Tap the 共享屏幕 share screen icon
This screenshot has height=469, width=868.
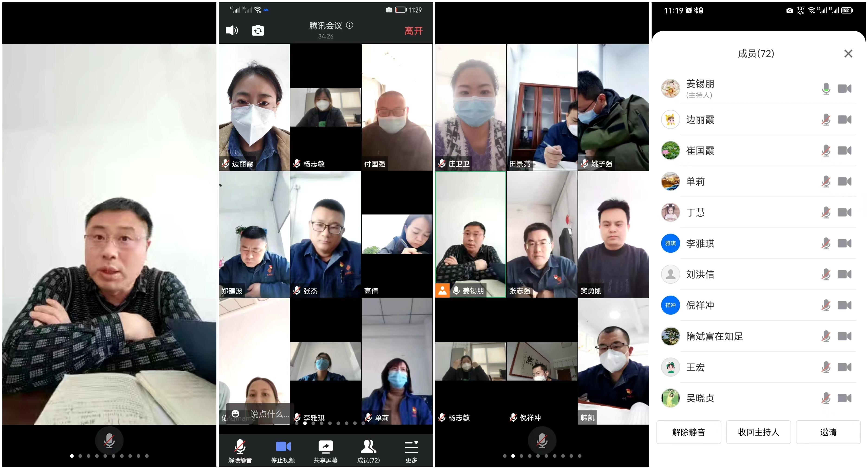(325, 447)
